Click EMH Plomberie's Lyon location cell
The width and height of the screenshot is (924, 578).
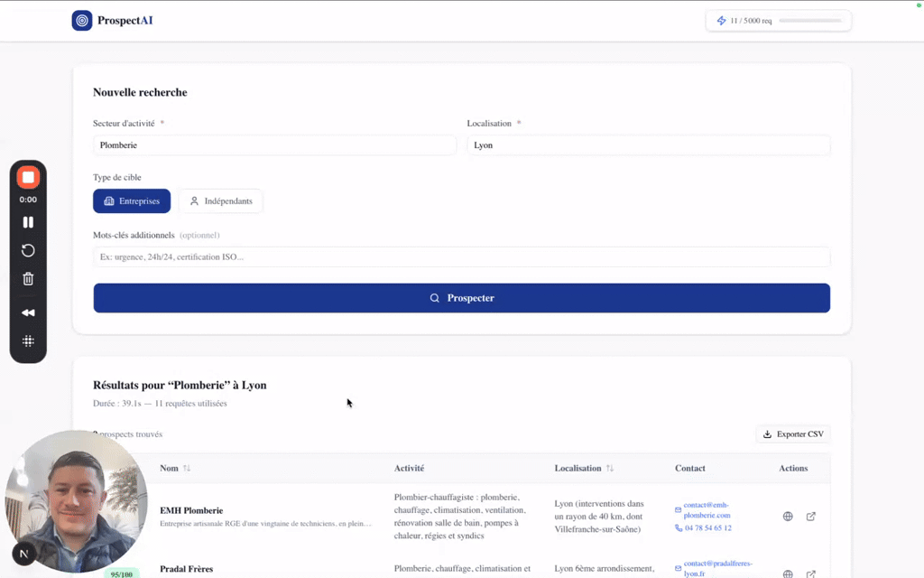(599, 516)
